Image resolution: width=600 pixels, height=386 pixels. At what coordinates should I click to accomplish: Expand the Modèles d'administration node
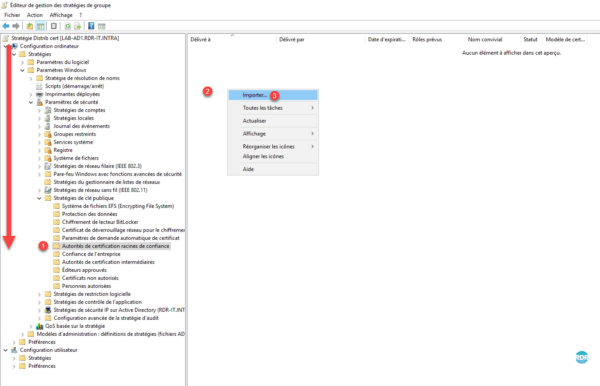23,334
